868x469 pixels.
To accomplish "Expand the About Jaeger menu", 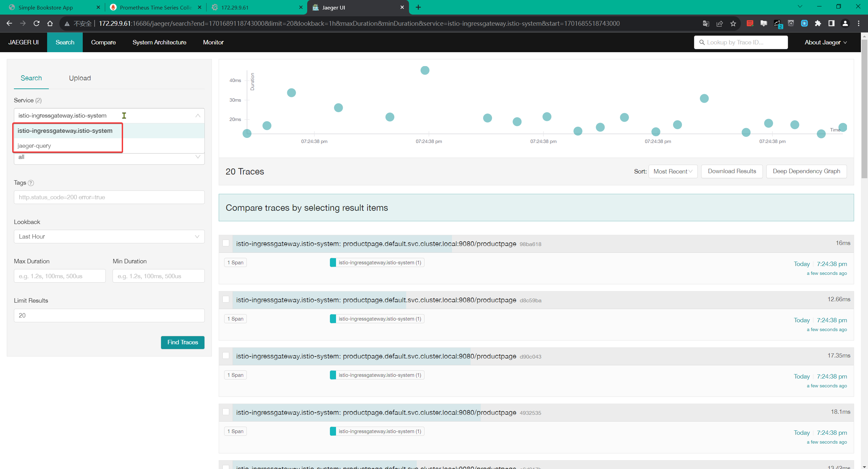I will pos(825,42).
